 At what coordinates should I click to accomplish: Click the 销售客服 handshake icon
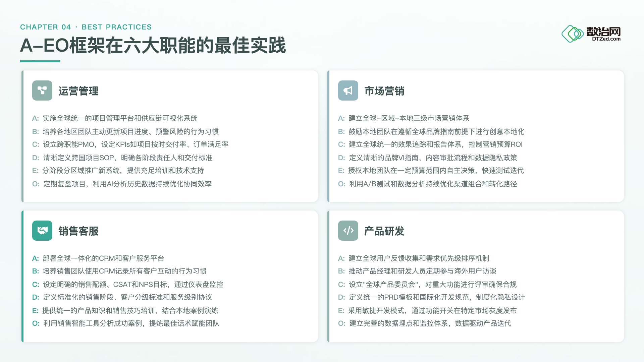click(42, 231)
